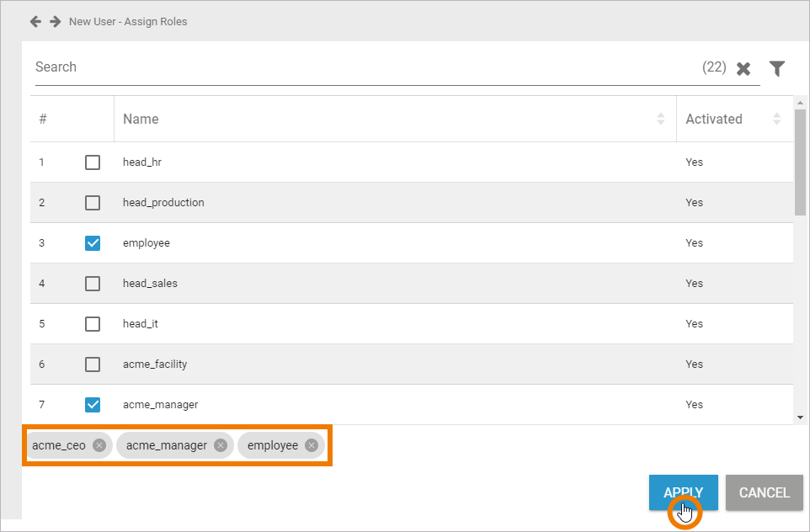The height and width of the screenshot is (532, 810).
Task: Tick the head_sales checkbox
Action: (x=93, y=284)
